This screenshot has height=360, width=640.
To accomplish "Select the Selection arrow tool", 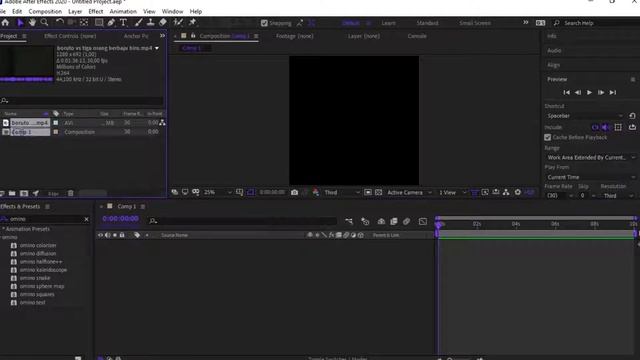I will click(x=20, y=22).
